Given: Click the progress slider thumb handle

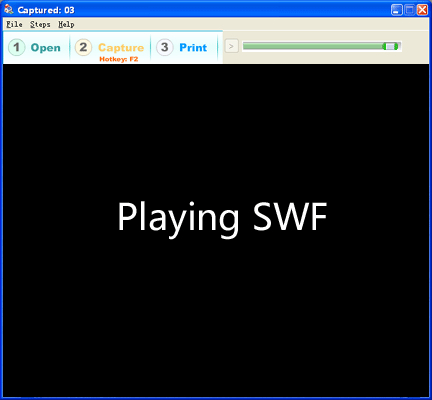Looking at the screenshot, I should click(390, 46).
